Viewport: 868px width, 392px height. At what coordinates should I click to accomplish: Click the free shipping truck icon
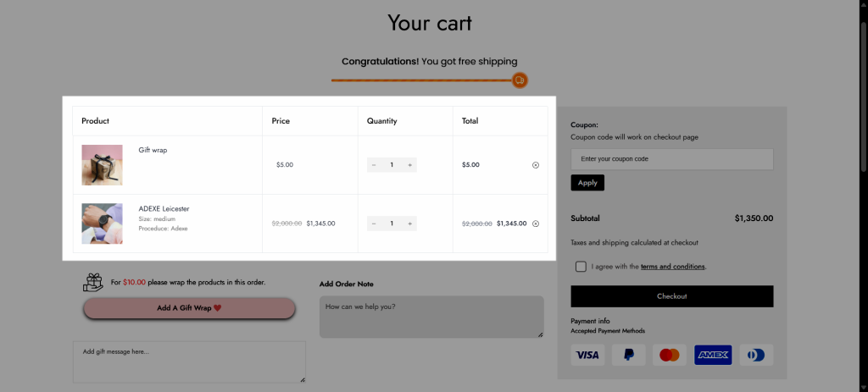[520, 80]
